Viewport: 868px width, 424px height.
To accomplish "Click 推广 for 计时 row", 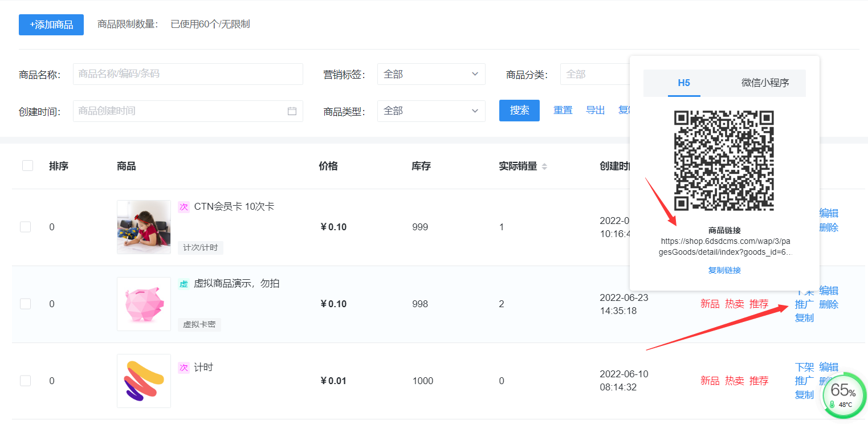I will coord(804,381).
